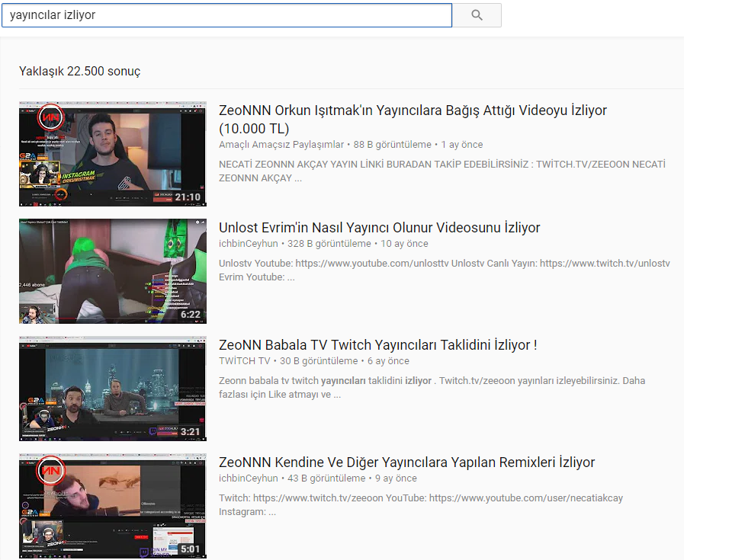Image resolution: width=732 pixels, height=560 pixels.
Task: Open title 'Unlost Evrim'in Nasıl Yayıncı Olunur'
Action: click(379, 228)
